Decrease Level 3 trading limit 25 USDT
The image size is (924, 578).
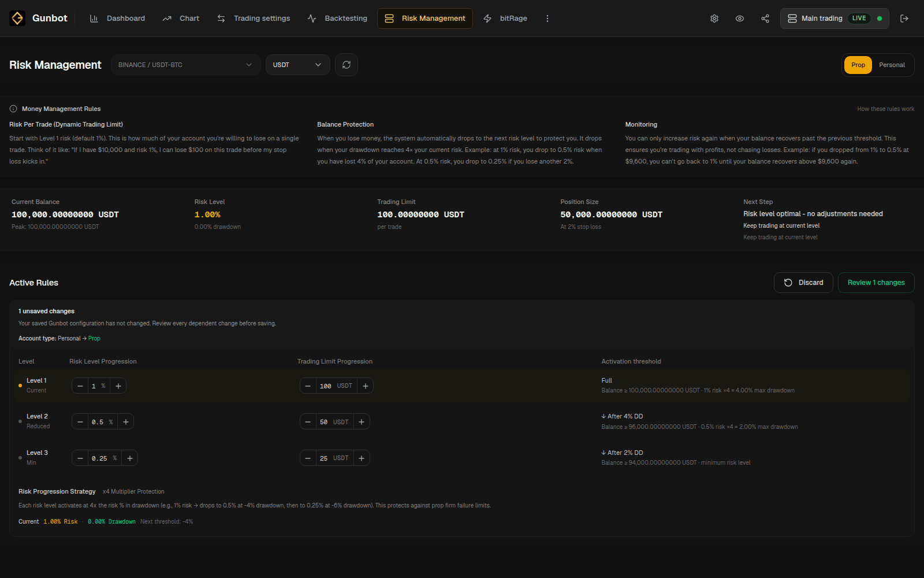[308, 458]
